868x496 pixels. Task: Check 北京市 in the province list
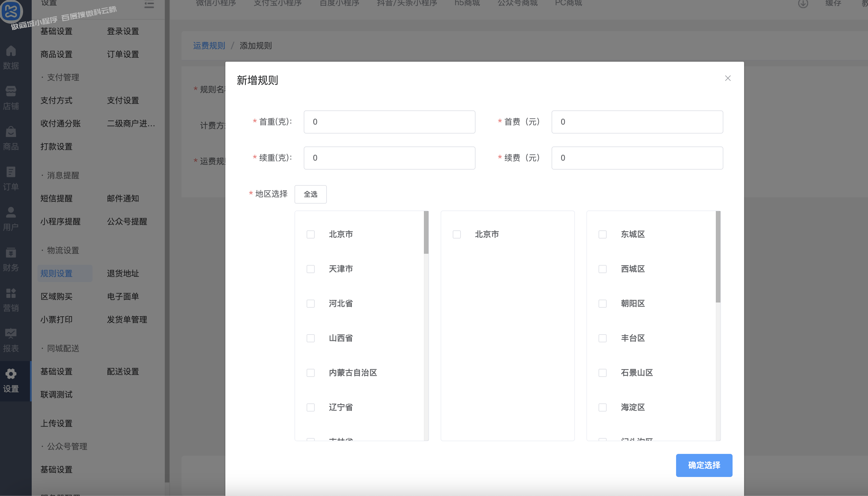click(310, 234)
